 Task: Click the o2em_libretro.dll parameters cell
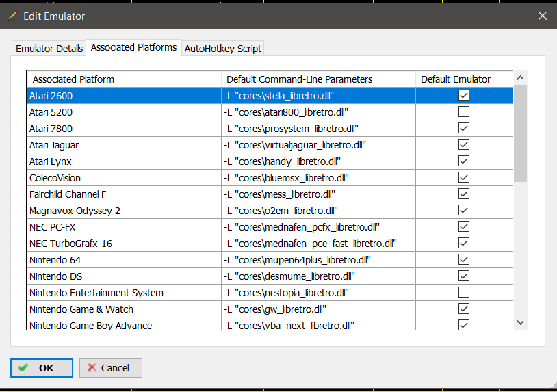point(318,211)
